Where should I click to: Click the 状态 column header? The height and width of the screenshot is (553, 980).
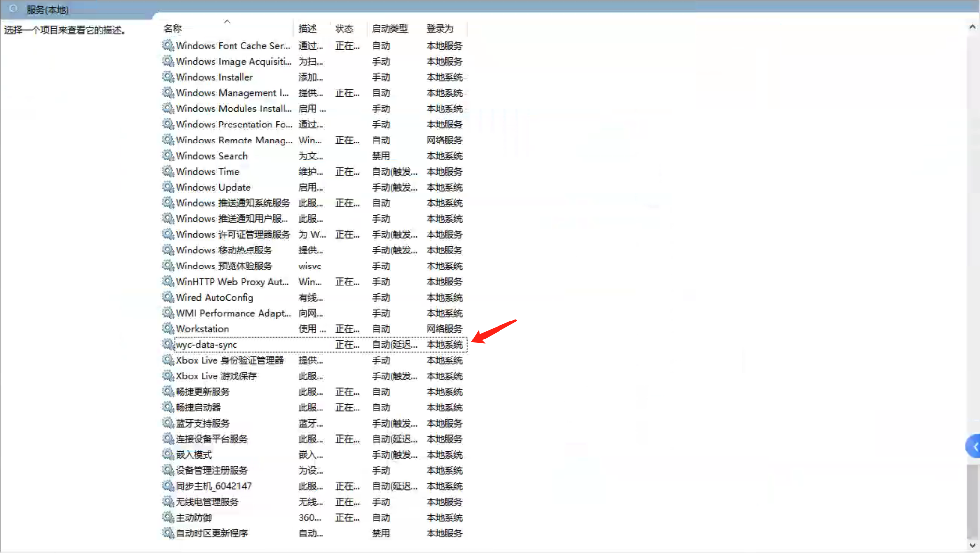point(344,29)
